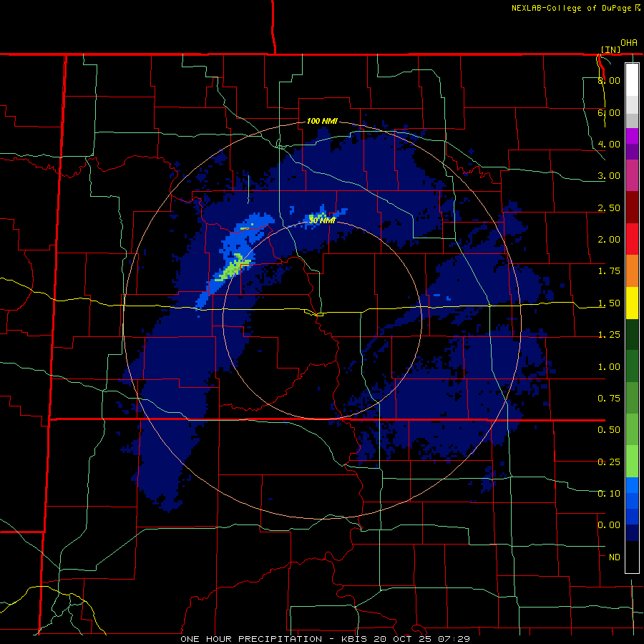Select the 8.00 legend value
The height and width of the screenshot is (644, 644).
609,80
